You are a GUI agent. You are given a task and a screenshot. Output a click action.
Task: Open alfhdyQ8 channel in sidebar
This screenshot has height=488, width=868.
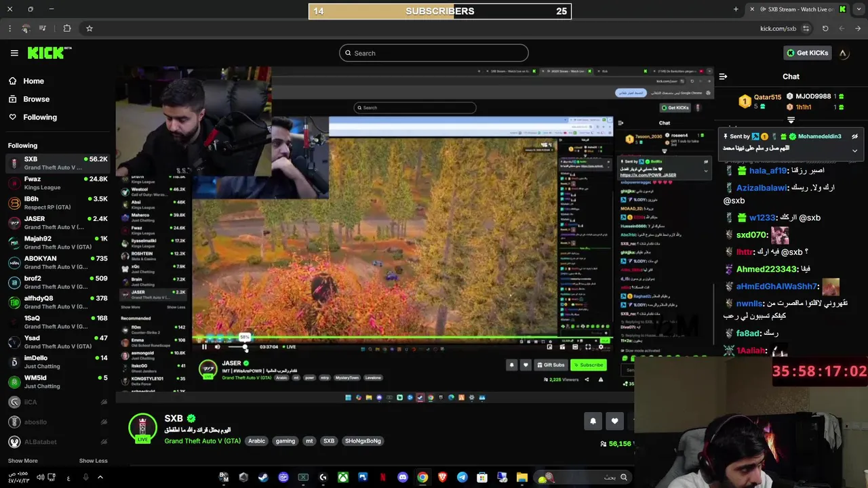click(58, 302)
